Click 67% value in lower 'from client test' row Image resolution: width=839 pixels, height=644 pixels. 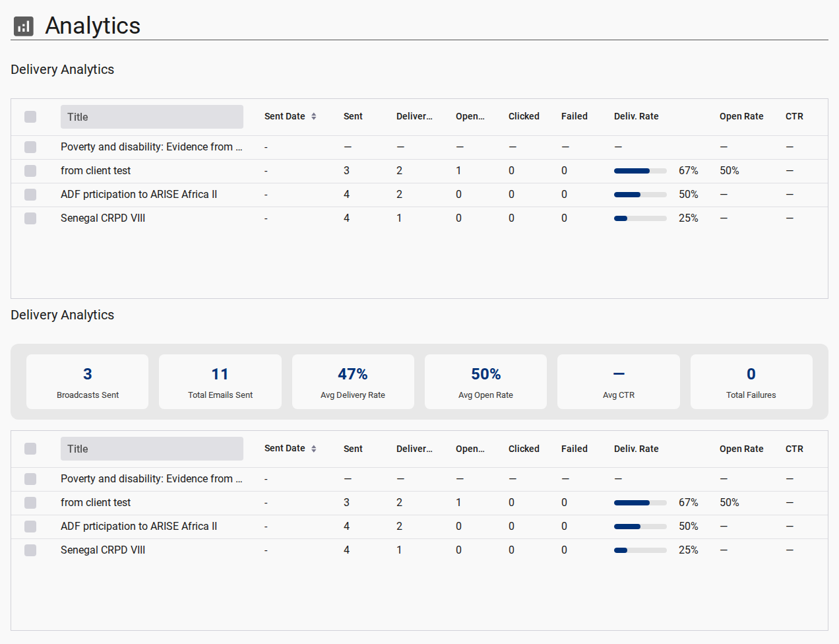click(x=689, y=502)
